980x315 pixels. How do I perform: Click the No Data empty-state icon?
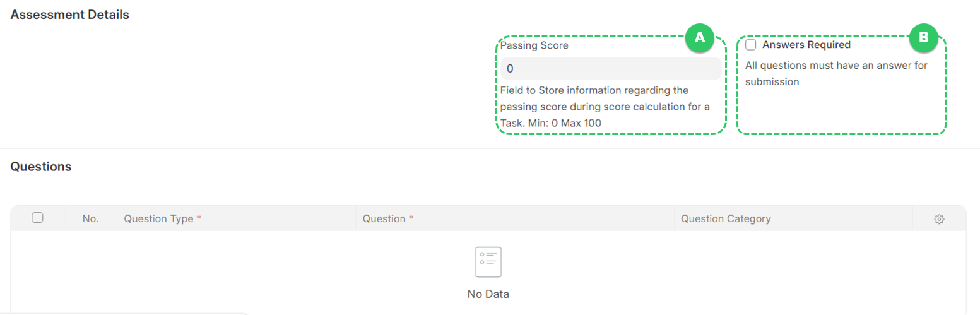coord(488,261)
